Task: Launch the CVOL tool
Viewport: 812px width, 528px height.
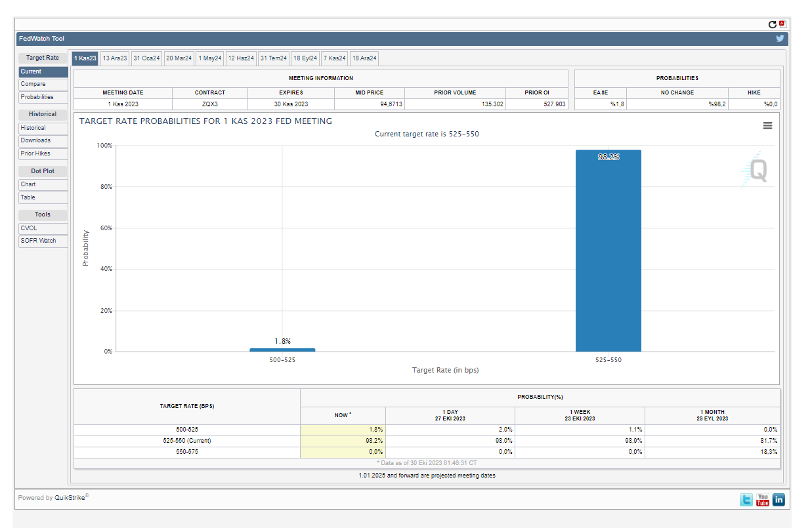Action: pos(43,228)
